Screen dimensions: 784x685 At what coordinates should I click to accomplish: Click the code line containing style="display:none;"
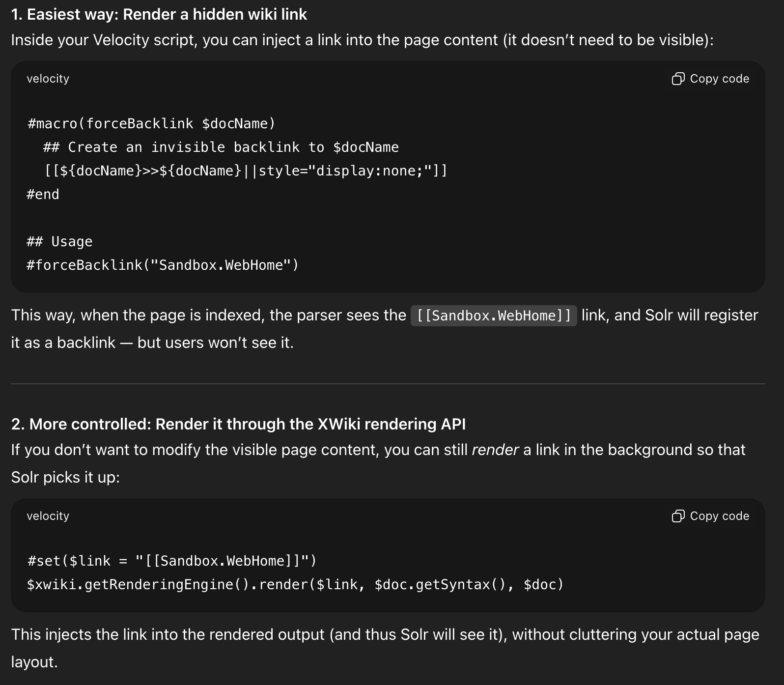click(246, 171)
